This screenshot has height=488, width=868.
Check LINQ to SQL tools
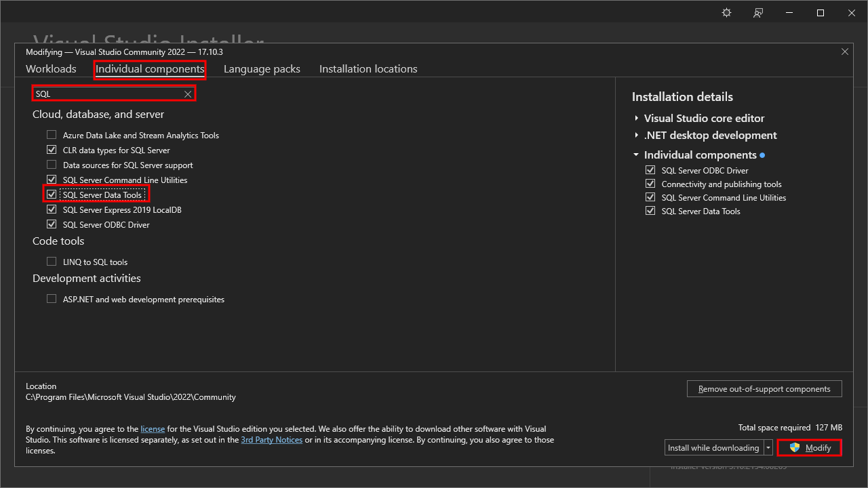tap(52, 262)
